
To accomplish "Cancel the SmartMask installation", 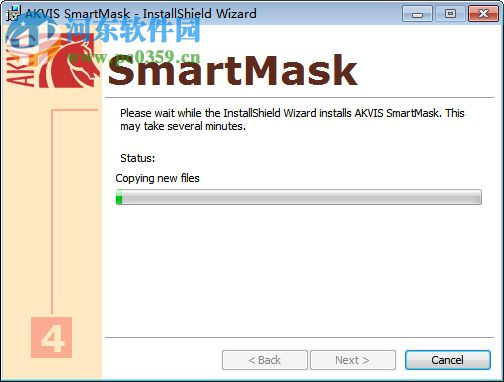I will click(x=448, y=360).
